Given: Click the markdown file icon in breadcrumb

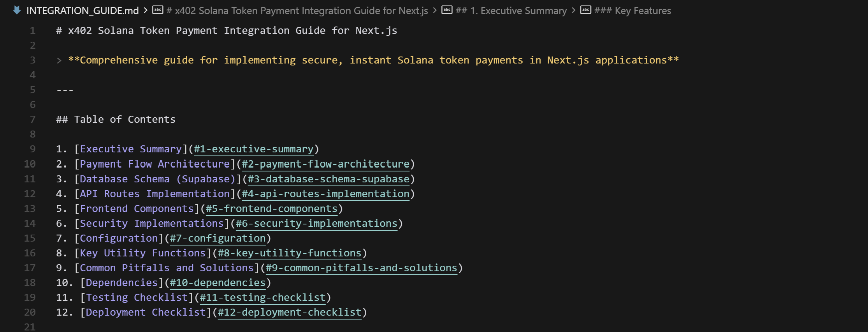Looking at the screenshot, I should [x=17, y=10].
